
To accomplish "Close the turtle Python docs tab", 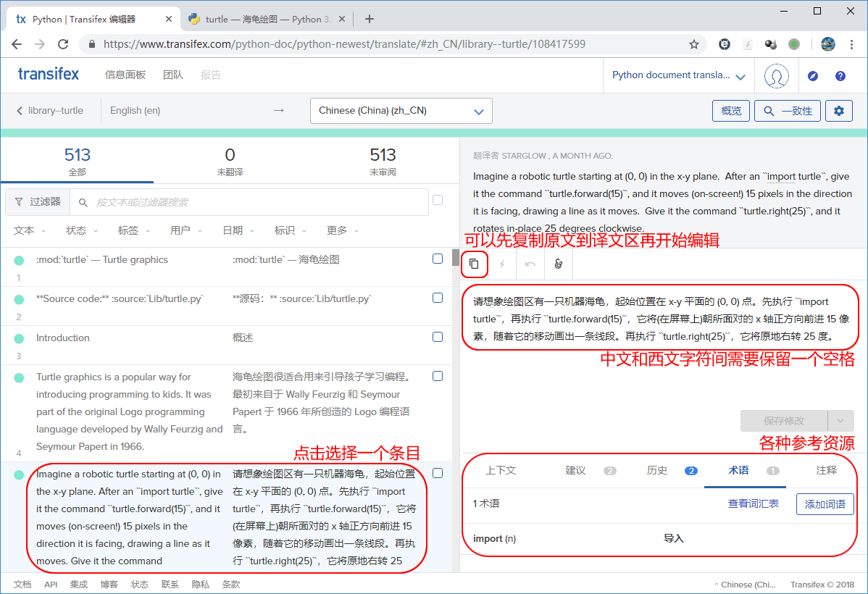I will coord(342,20).
